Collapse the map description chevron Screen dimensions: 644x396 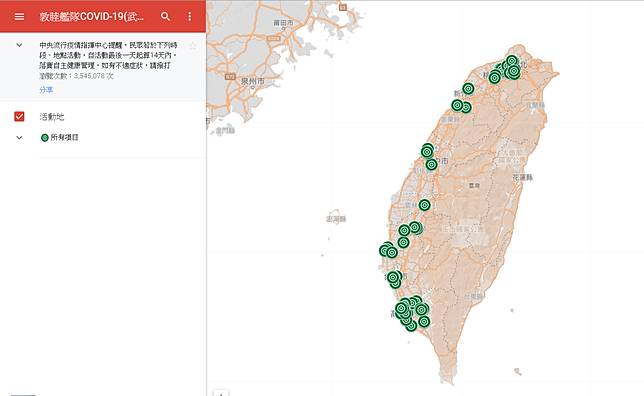[x=19, y=45]
